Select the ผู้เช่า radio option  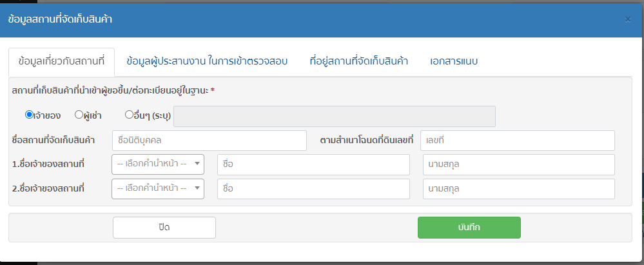click(x=79, y=115)
